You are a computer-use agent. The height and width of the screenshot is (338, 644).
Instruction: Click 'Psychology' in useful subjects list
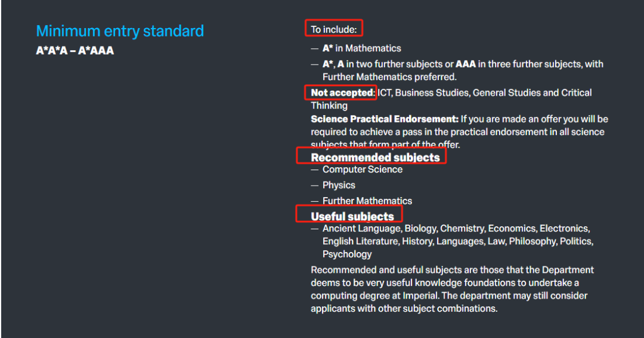click(x=346, y=254)
